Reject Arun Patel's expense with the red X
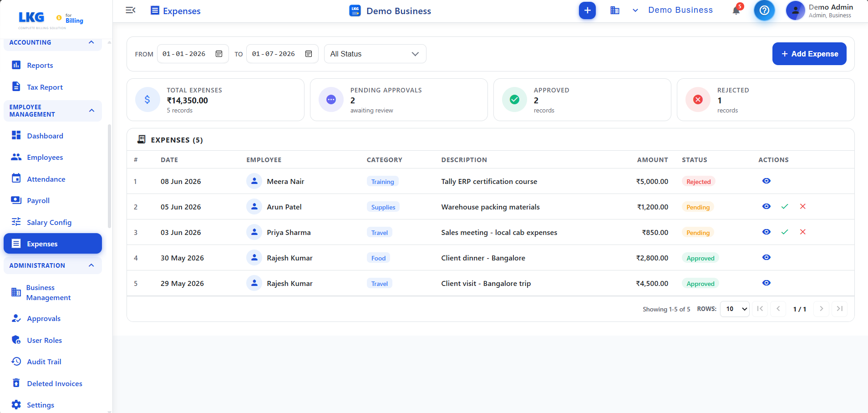 coord(803,206)
